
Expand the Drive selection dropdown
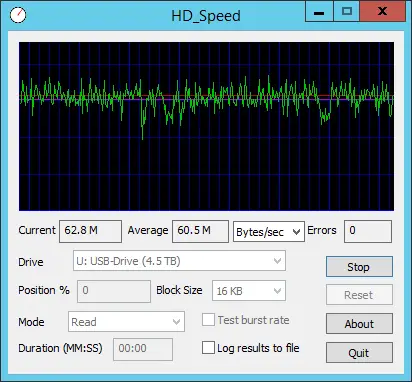point(179,261)
